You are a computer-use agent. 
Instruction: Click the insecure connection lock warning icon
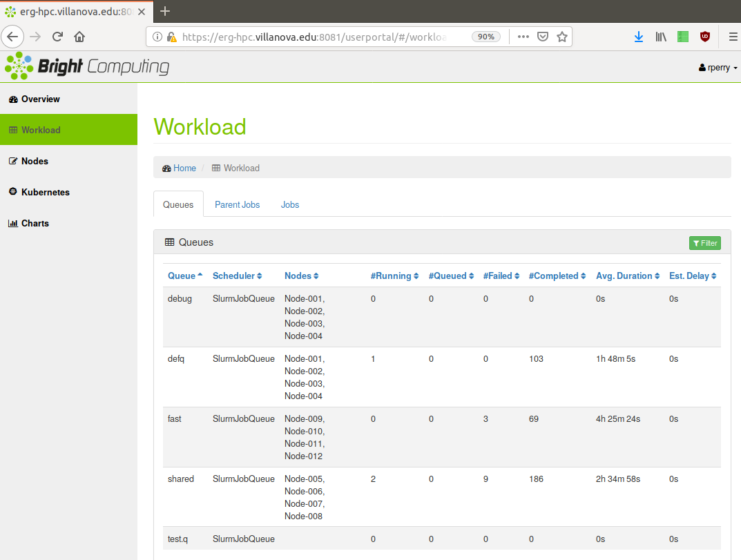tap(171, 37)
